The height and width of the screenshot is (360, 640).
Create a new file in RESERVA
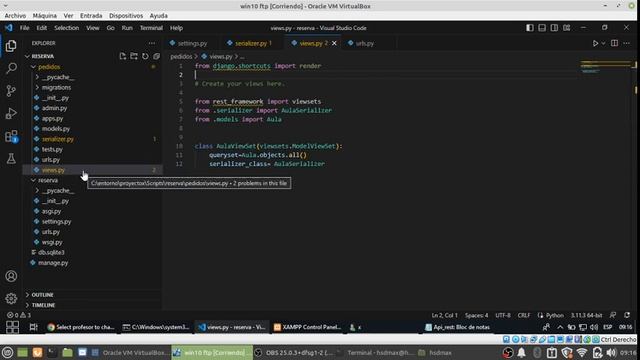click(122, 56)
